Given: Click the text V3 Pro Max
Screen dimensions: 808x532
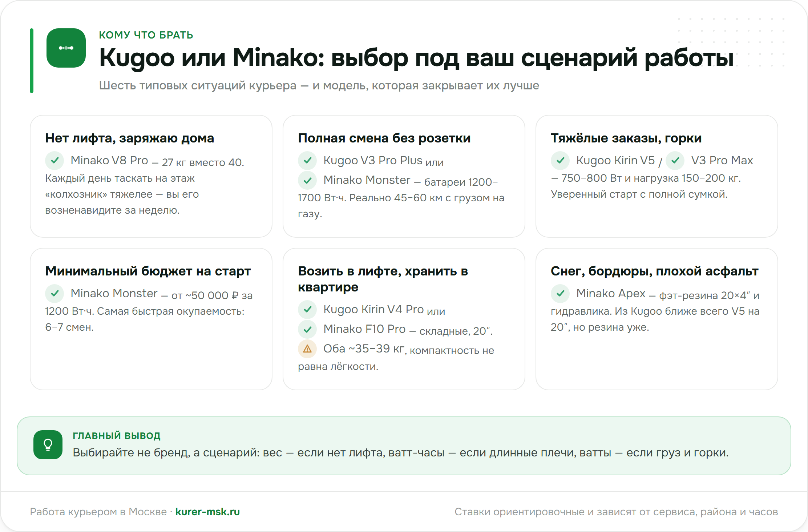Looking at the screenshot, I should pos(722,160).
